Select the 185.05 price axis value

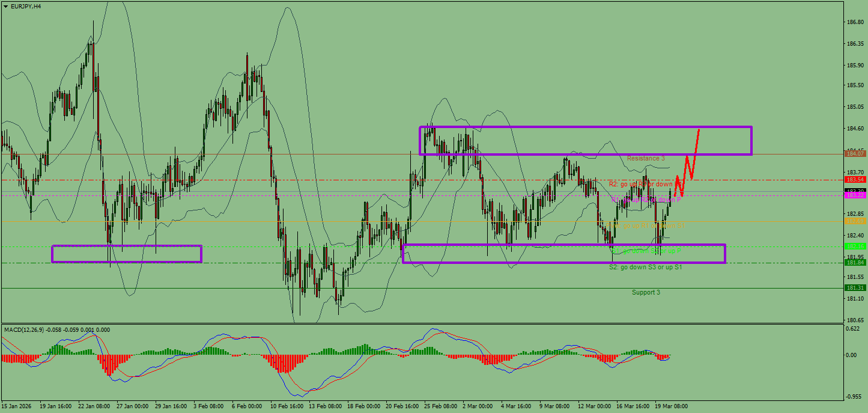[854, 107]
